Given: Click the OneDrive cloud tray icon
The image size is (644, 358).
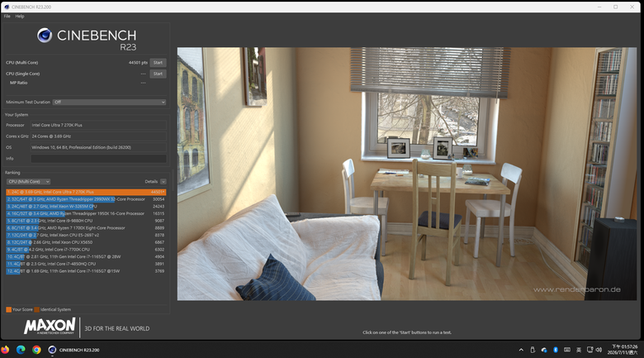Looking at the screenshot, I should pos(544,350).
